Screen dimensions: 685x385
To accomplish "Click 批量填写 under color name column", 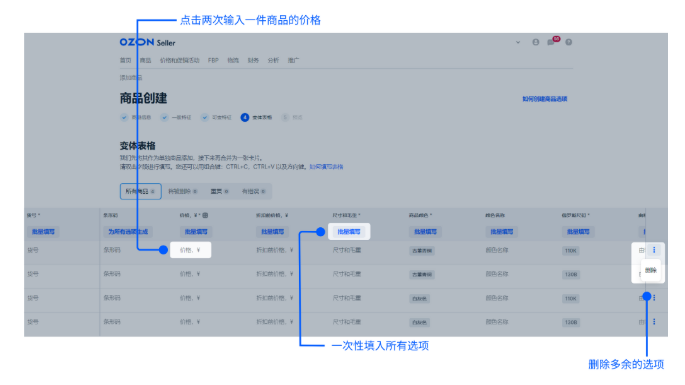I will click(x=502, y=232).
